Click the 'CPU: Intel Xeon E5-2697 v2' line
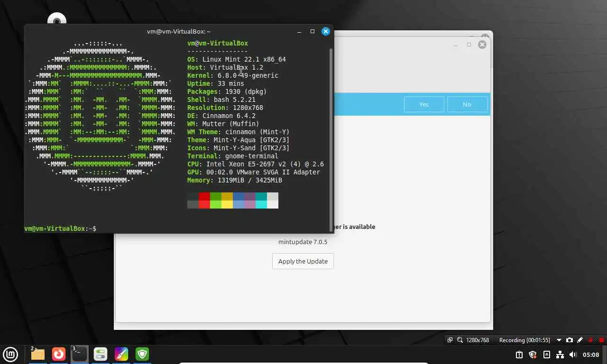This screenshot has height=364, width=607. click(x=256, y=164)
